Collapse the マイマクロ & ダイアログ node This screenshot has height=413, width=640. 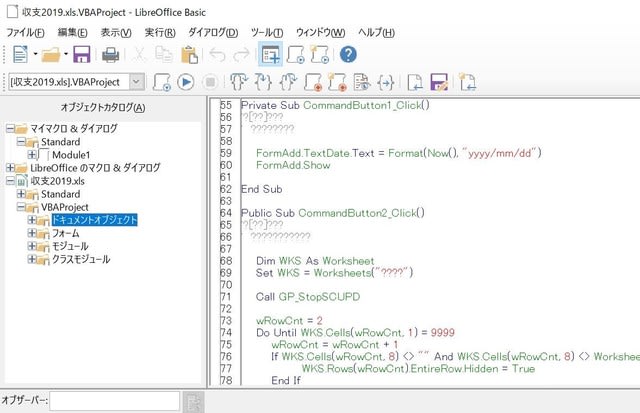10,129
